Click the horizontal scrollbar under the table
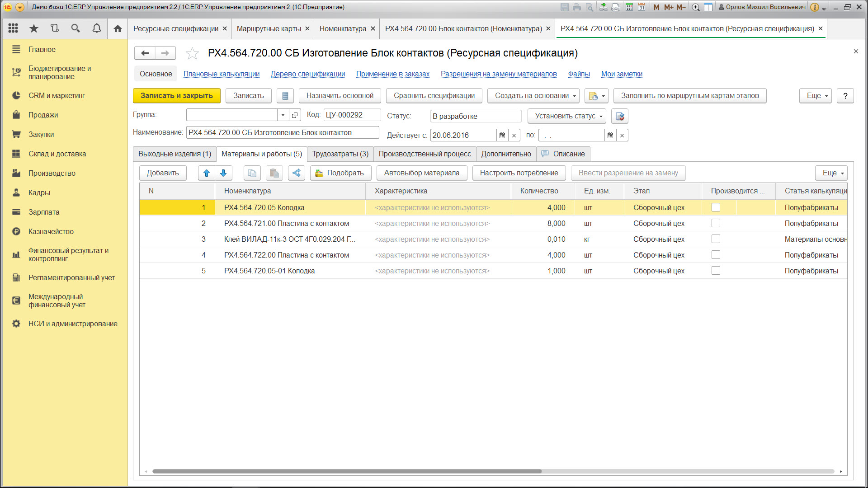This screenshot has height=488, width=868. coord(347,471)
